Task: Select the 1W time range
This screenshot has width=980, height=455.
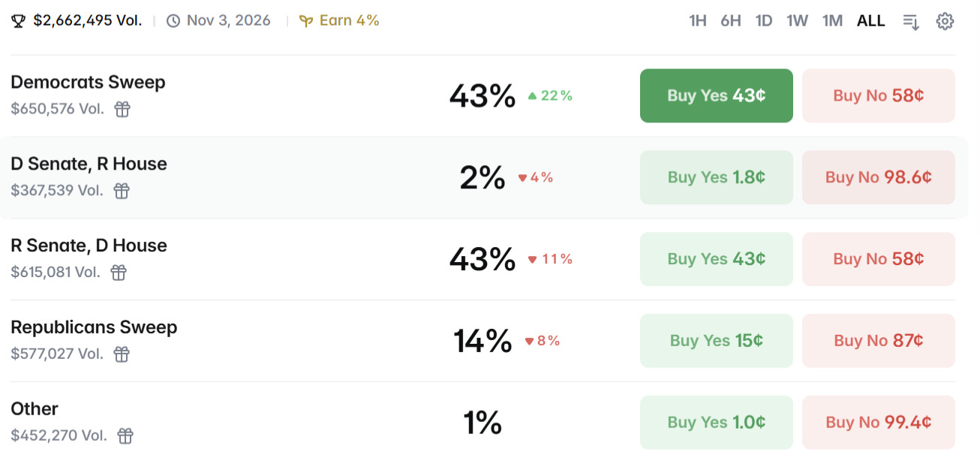Action: 797,21
